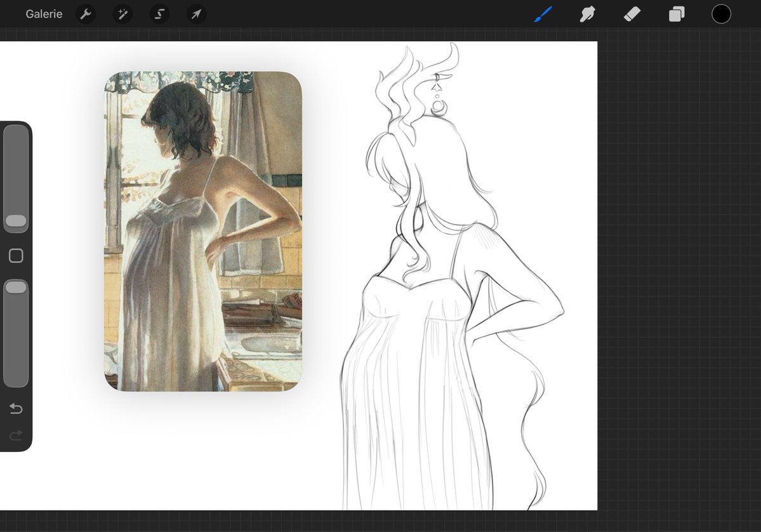Select the Brush tool
761x532 pixels.
(x=543, y=14)
